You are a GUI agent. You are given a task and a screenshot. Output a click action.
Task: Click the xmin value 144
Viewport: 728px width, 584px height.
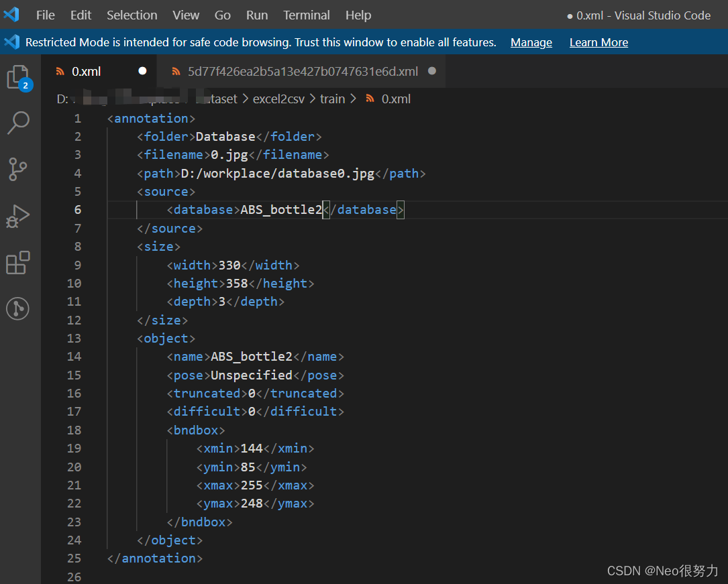(x=252, y=449)
